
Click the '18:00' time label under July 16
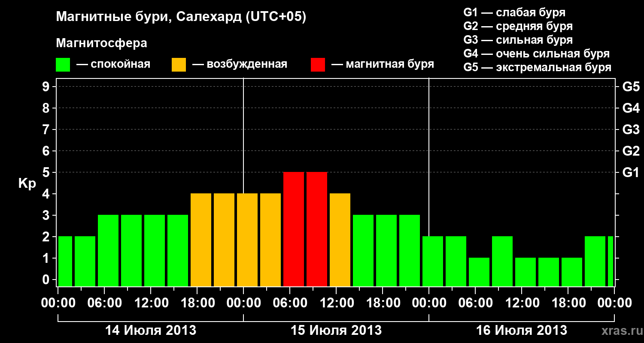[568, 303]
